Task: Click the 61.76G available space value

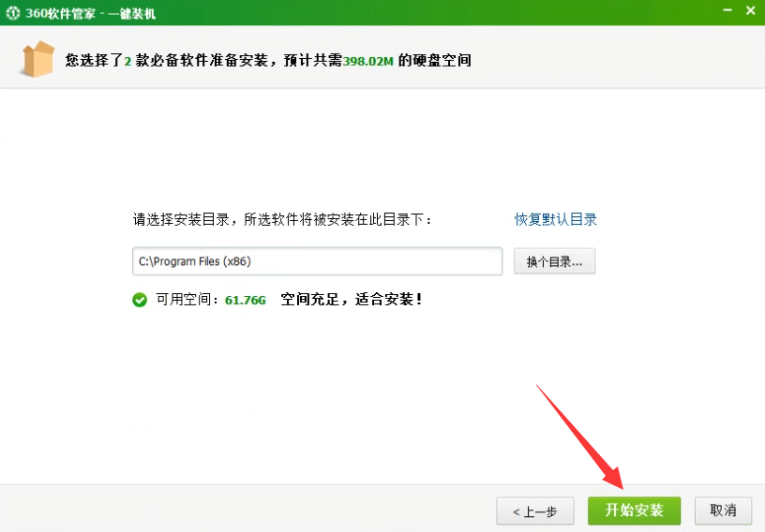Action: point(246,300)
